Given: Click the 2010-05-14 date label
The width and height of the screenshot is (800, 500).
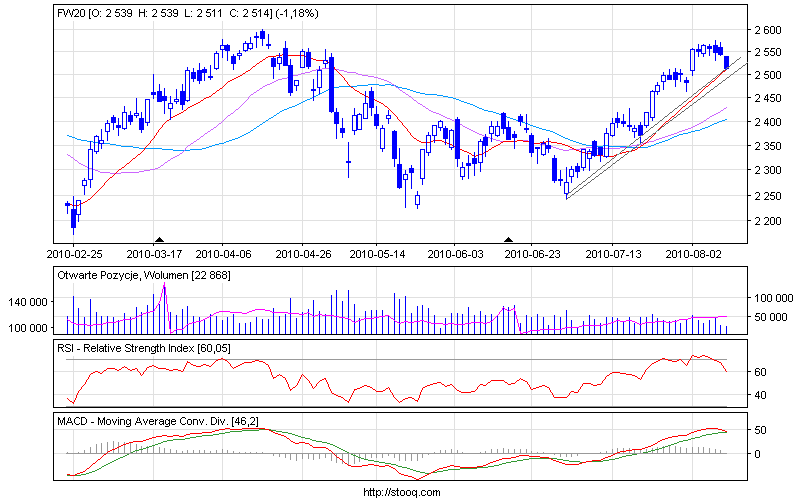Looking at the screenshot, I should (x=377, y=254).
